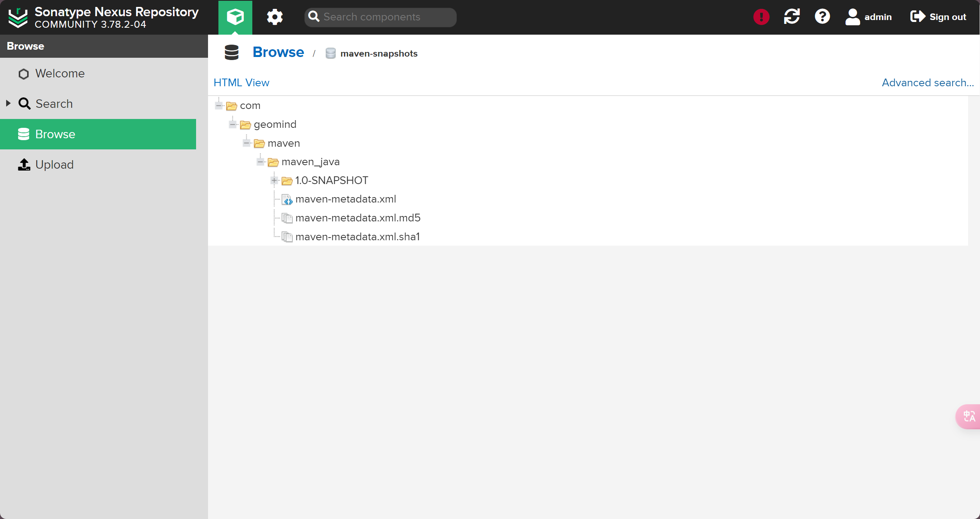This screenshot has width=980, height=519.
Task: Click the maven-metadata.xml file icon
Action: click(287, 199)
